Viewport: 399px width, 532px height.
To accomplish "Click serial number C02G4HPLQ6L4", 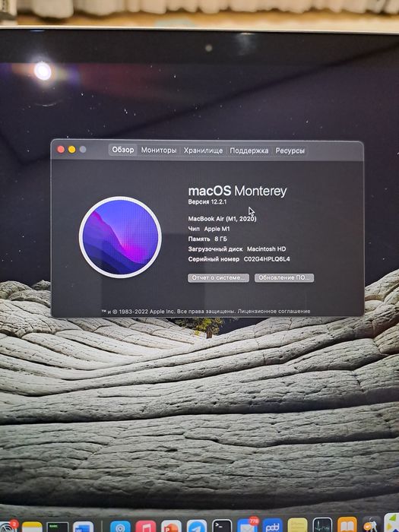I will point(267,259).
